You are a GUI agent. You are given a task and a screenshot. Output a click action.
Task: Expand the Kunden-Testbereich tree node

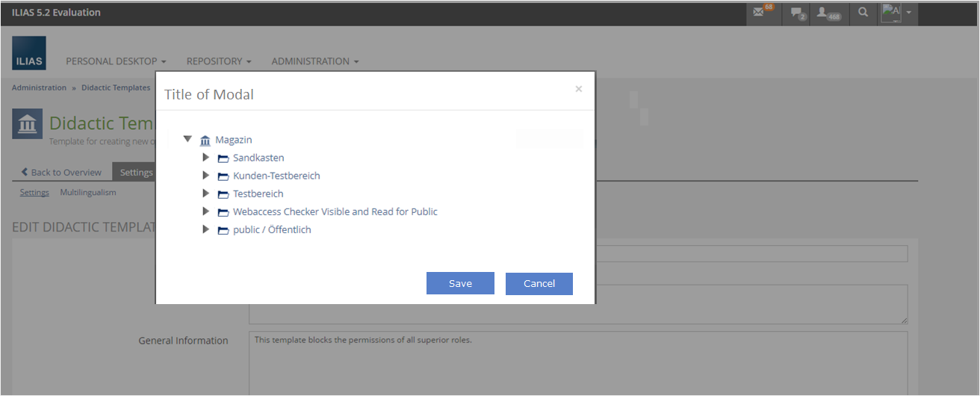point(206,176)
